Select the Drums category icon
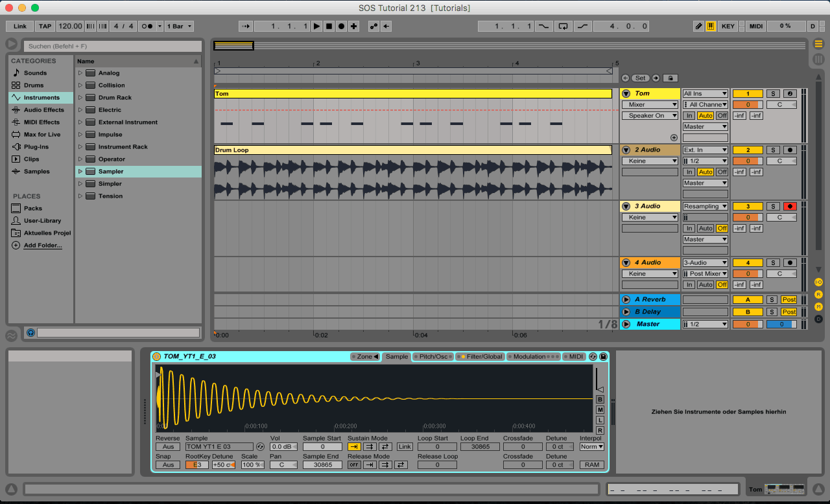 (16, 86)
